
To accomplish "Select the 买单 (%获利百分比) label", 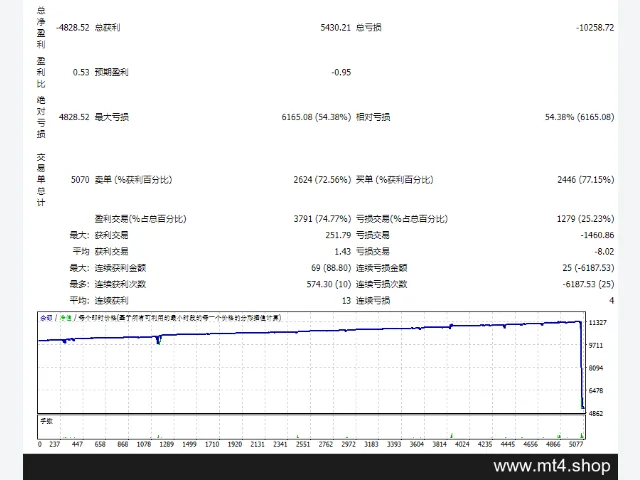I will (395, 180).
